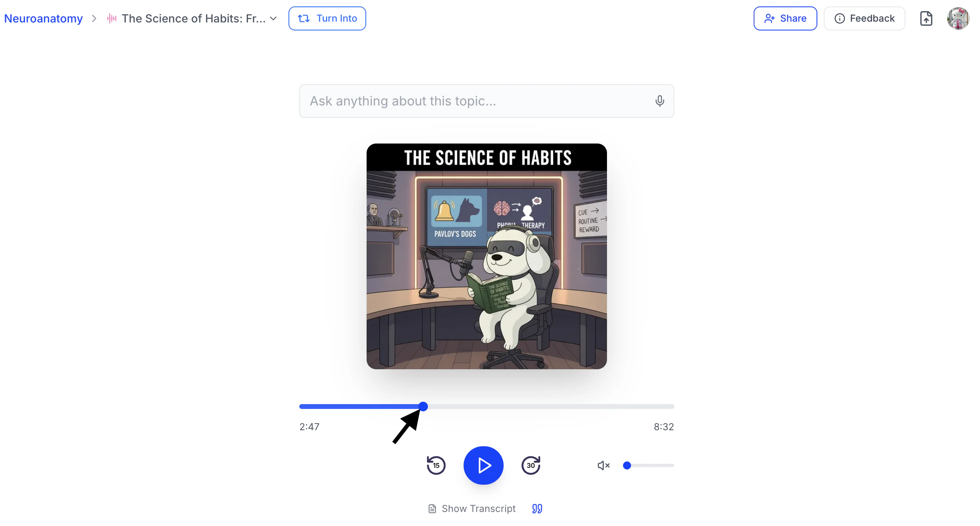Show Transcript toggle below player
This screenshot has height=526, width=980.
coord(472,509)
